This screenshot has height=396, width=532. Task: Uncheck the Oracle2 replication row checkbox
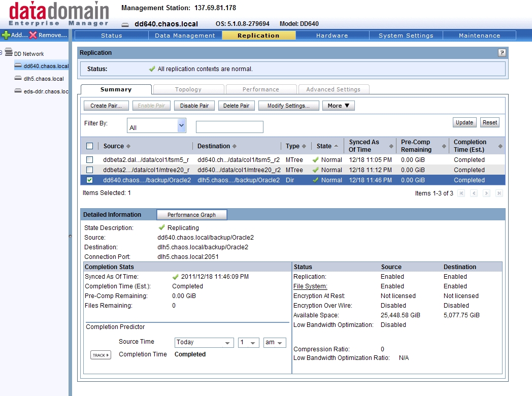click(x=90, y=180)
